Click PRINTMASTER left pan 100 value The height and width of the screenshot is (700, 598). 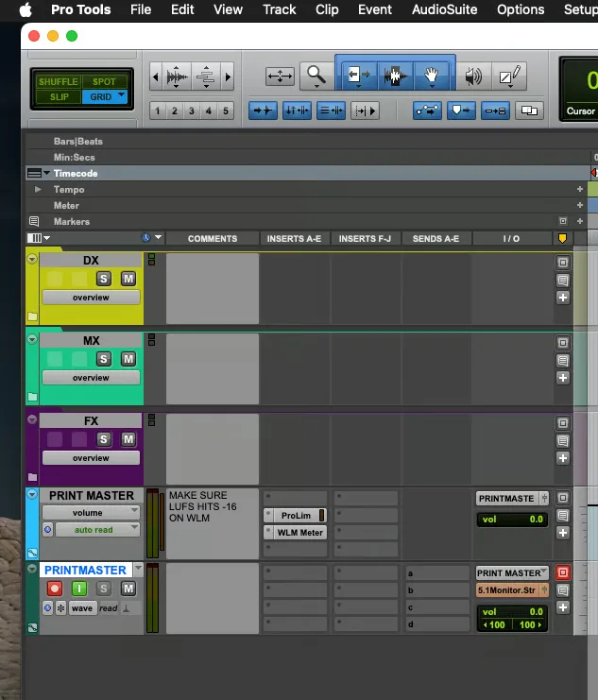[x=494, y=625]
